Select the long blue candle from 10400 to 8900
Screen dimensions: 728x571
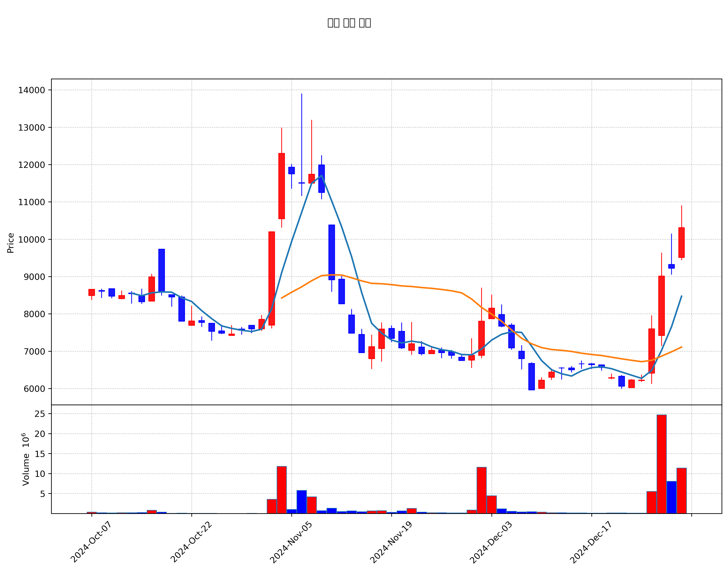pos(331,252)
